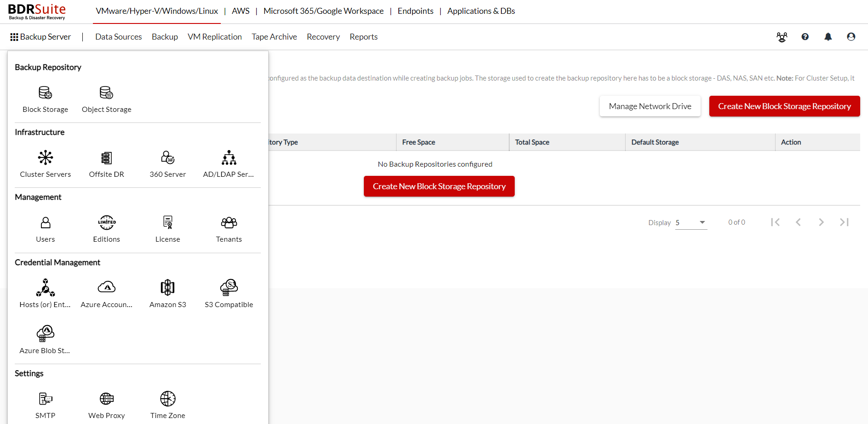The image size is (868, 424).
Task: Open Data Sources menu
Action: click(118, 37)
